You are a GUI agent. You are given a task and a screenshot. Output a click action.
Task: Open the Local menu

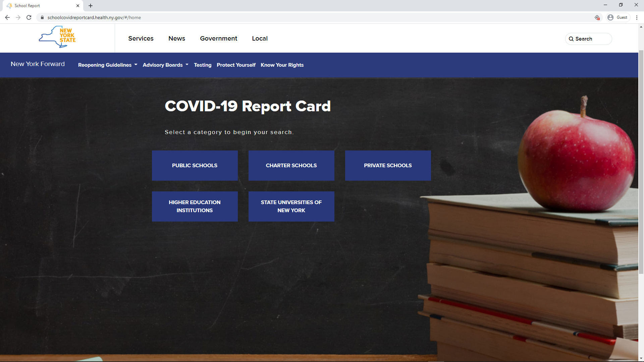click(x=260, y=39)
